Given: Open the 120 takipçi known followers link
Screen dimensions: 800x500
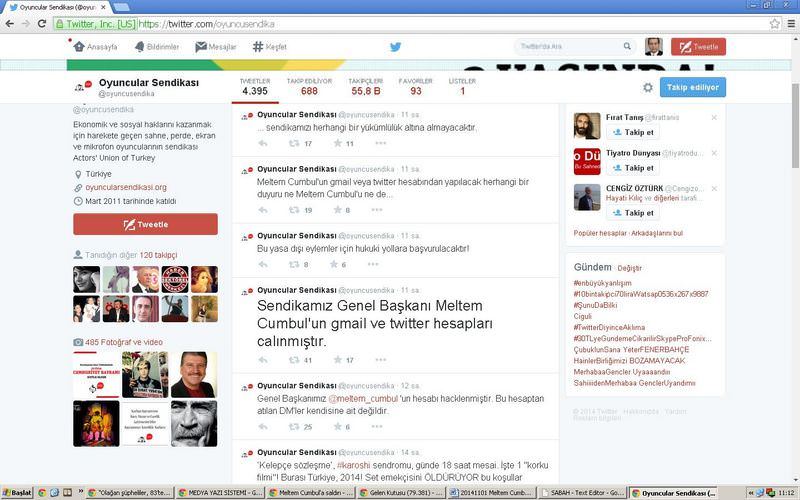Looking at the screenshot, I should pyautogui.click(x=158, y=255).
